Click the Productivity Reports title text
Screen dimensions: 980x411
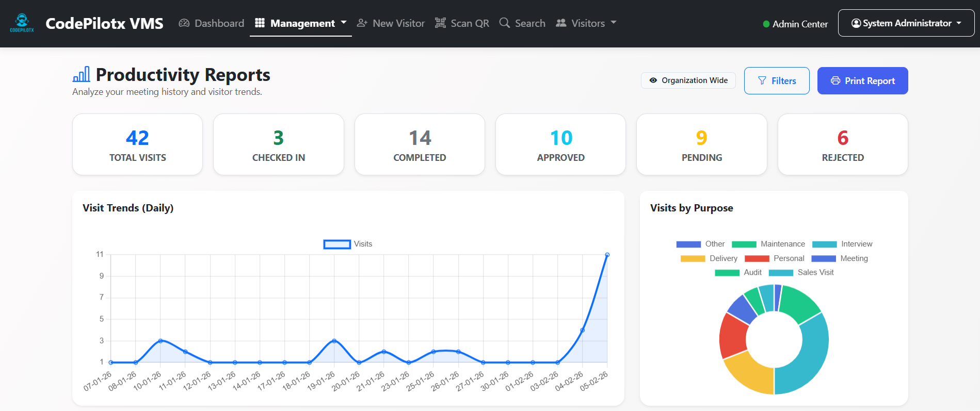183,75
